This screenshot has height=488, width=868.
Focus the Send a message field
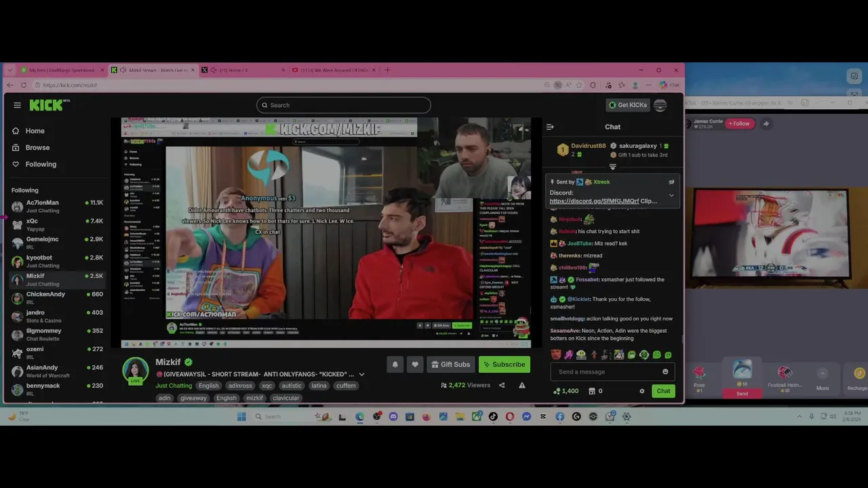click(x=612, y=371)
